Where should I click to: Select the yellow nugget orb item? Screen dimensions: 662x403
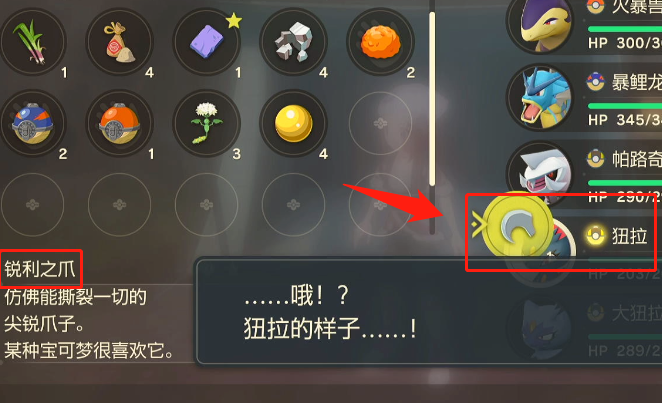pos(293,123)
